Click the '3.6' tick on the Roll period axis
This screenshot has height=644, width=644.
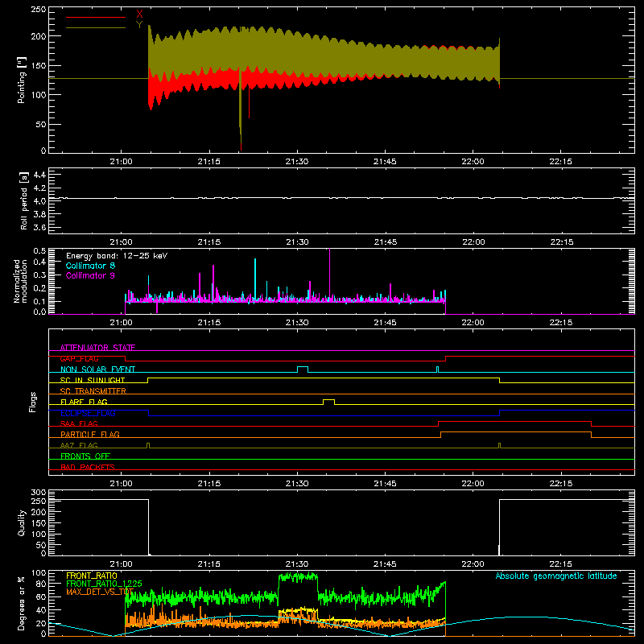click(x=39, y=227)
